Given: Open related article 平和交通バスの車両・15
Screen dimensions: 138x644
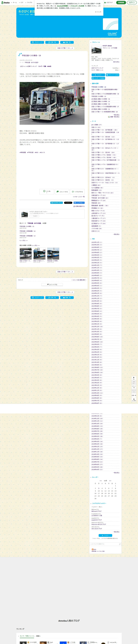Looking at the screenshot, I should click(27, 226).
